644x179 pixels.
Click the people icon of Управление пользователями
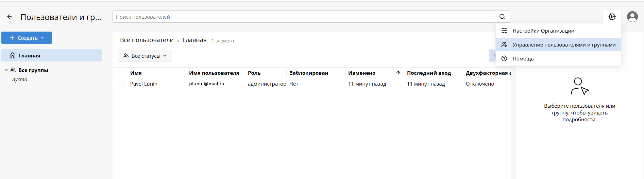pos(504,44)
